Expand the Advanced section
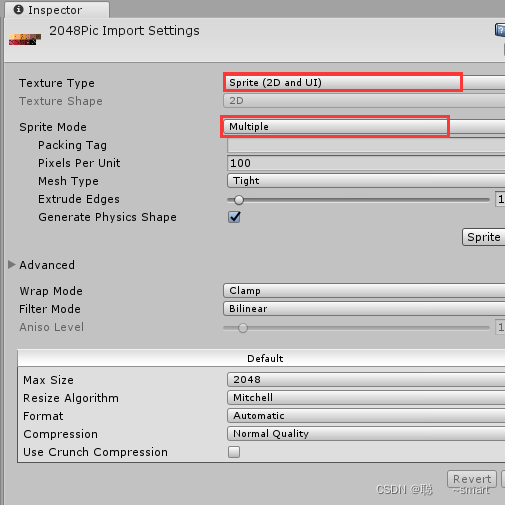This screenshot has width=505, height=505. (x=12, y=265)
